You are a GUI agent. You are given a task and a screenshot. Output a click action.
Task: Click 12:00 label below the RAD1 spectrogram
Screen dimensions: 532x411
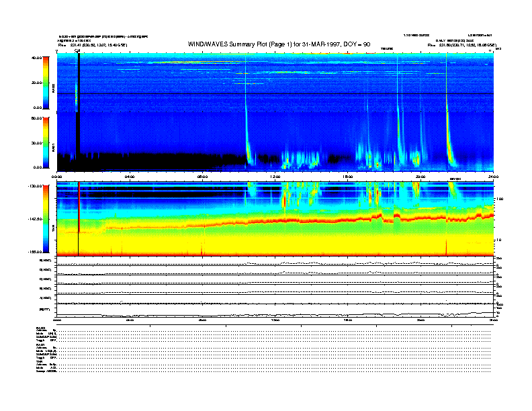[275, 177]
